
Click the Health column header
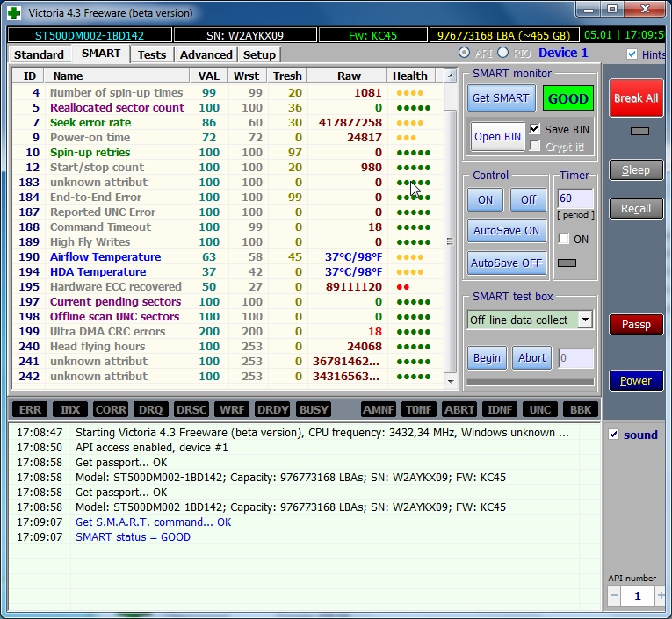[410, 76]
